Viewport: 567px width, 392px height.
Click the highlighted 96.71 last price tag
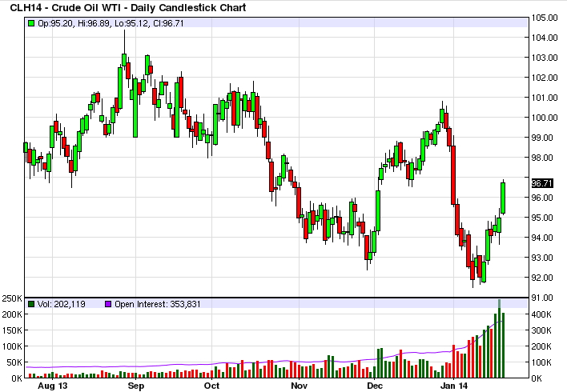[x=542, y=183]
